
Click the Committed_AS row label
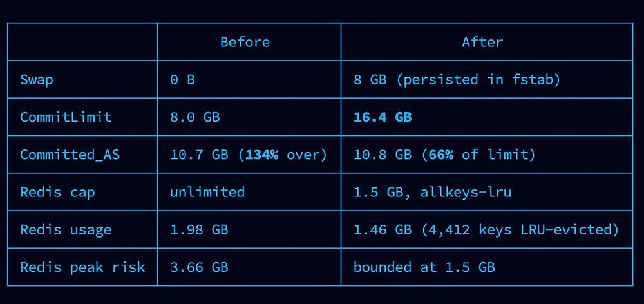click(70, 155)
